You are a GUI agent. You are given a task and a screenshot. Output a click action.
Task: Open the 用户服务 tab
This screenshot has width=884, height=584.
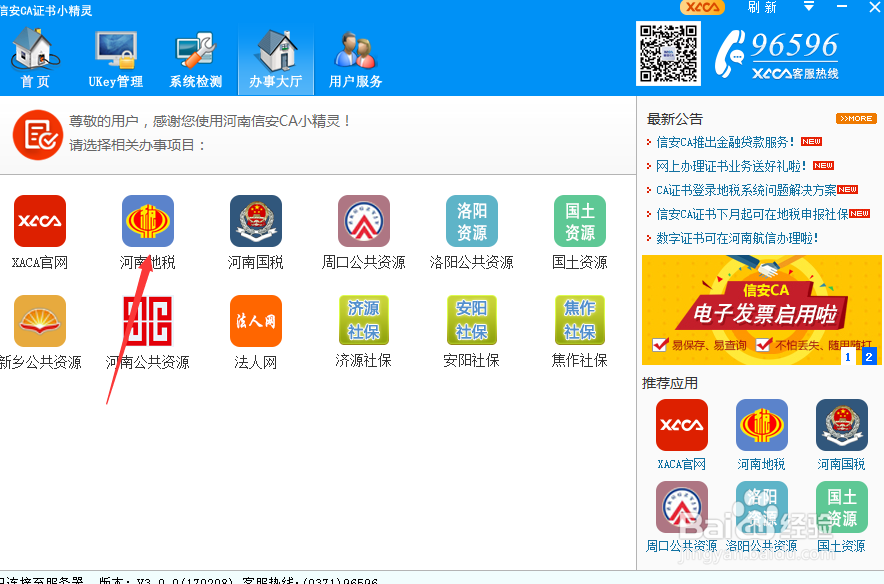[356, 59]
